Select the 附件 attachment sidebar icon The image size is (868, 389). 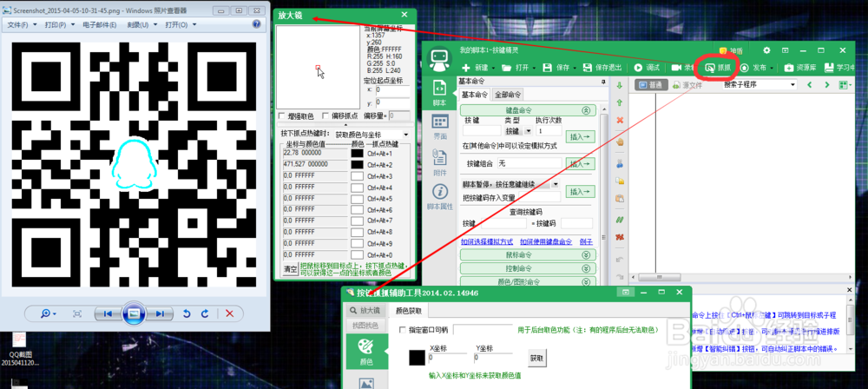coord(439,162)
